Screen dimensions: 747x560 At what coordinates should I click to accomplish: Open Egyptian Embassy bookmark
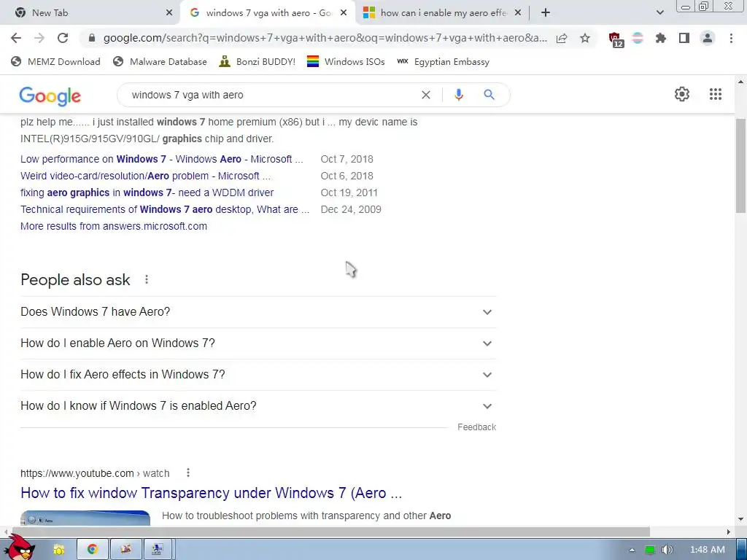[443, 61]
